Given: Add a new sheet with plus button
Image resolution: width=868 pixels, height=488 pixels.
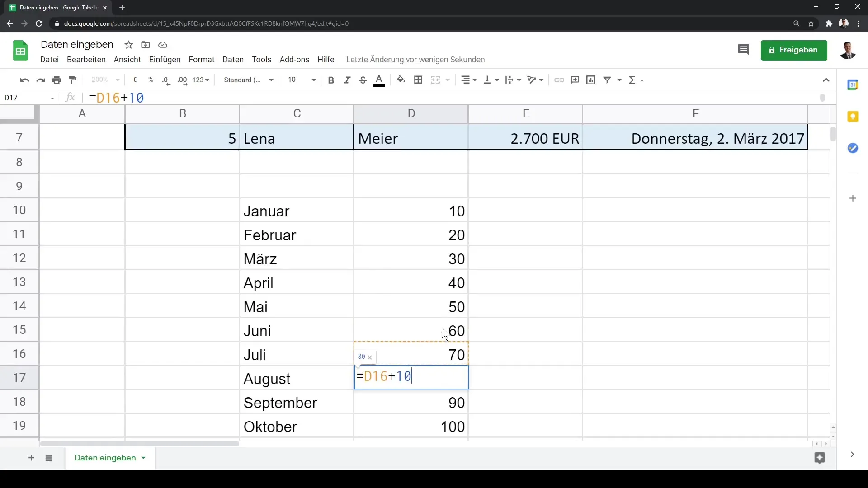Looking at the screenshot, I should pyautogui.click(x=31, y=458).
